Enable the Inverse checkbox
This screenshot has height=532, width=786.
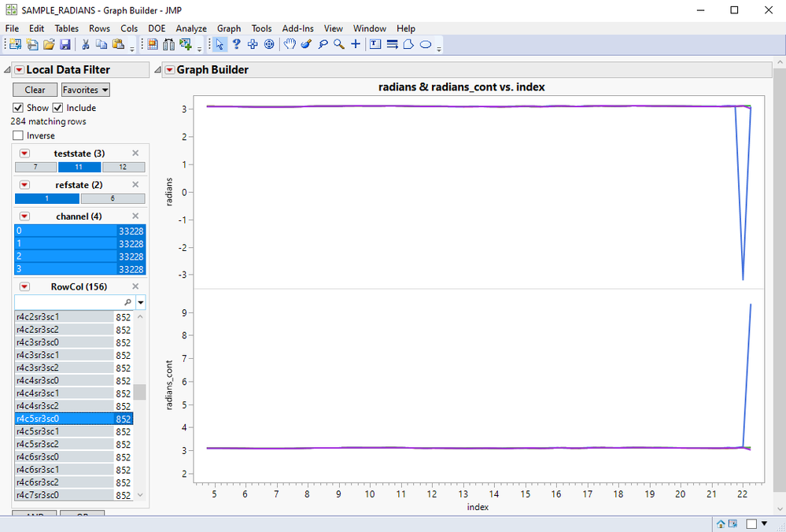18,136
